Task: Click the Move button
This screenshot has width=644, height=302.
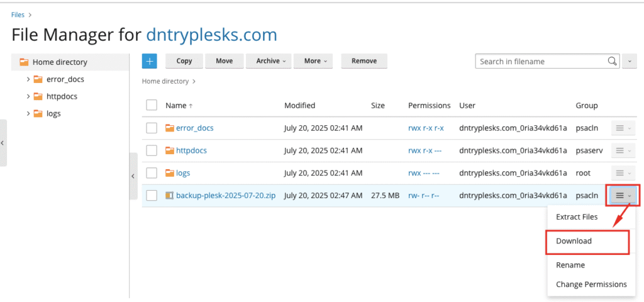Action: (225, 61)
